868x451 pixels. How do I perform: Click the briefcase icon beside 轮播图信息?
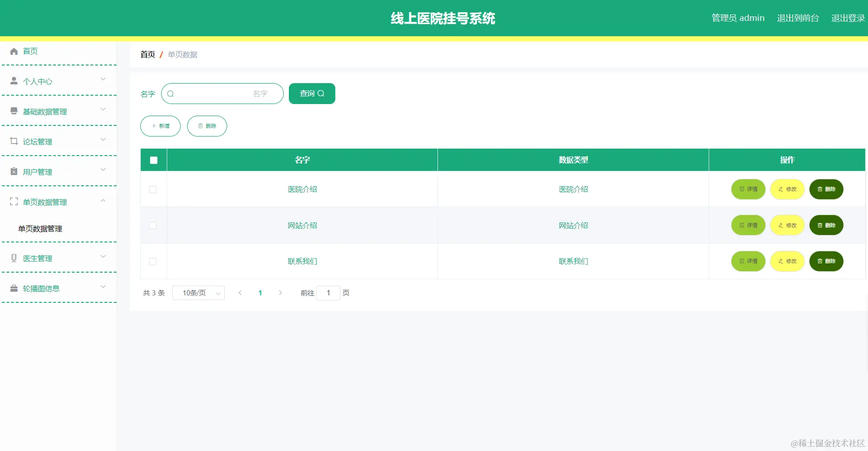[14, 288]
